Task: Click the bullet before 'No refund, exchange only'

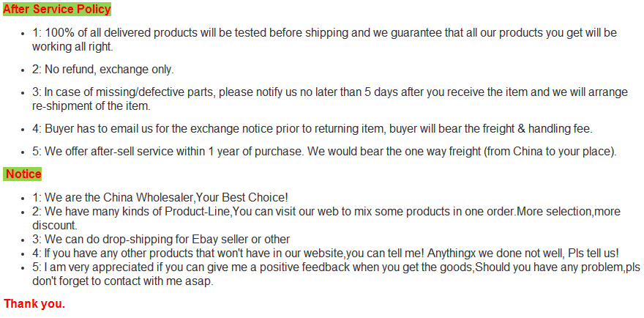Action: pos(21,71)
